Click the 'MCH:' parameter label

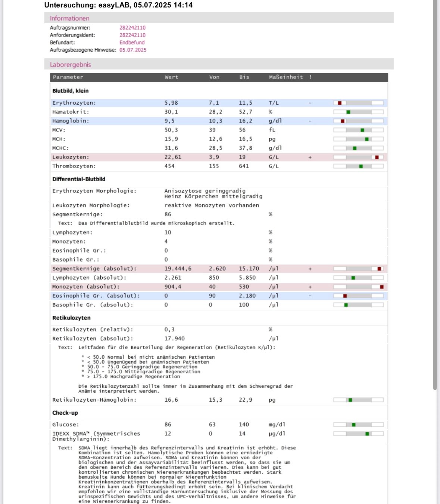[59, 139]
